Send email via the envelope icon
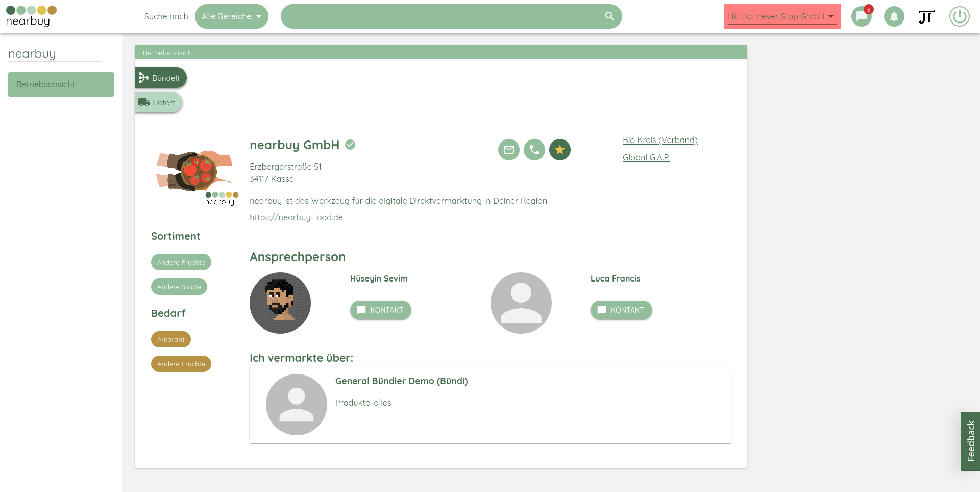Screen dimensions: 980x492 click(509, 150)
